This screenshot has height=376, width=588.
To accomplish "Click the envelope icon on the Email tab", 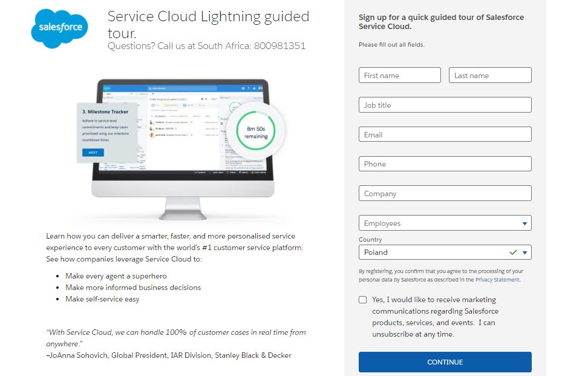I will [x=153, y=105].
